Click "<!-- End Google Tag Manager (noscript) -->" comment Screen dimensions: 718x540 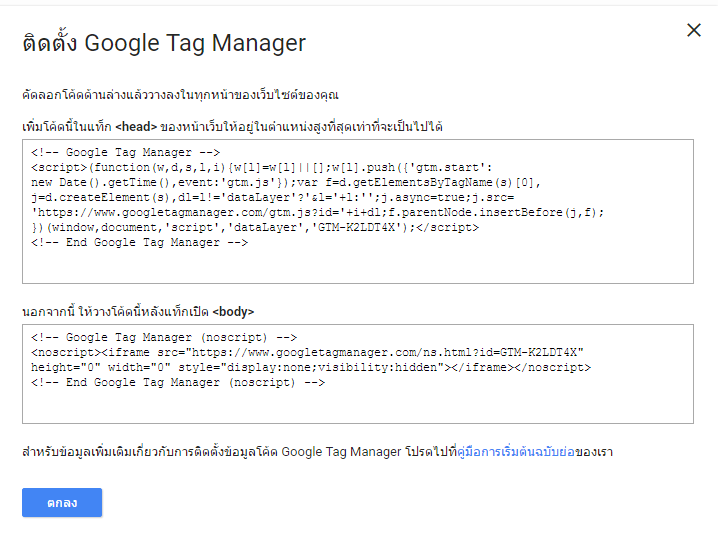tap(179, 382)
